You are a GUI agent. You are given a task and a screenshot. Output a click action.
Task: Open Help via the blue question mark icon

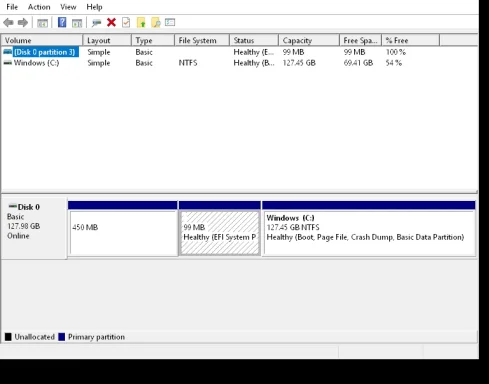click(62, 22)
